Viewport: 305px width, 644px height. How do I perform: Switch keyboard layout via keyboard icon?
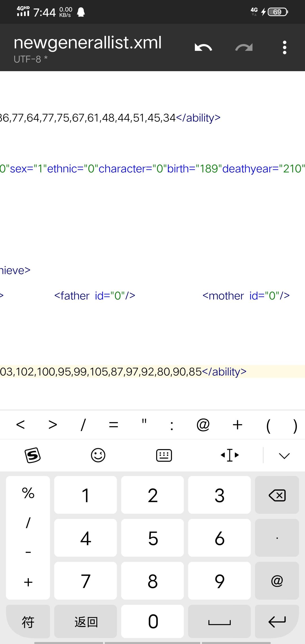(164, 455)
